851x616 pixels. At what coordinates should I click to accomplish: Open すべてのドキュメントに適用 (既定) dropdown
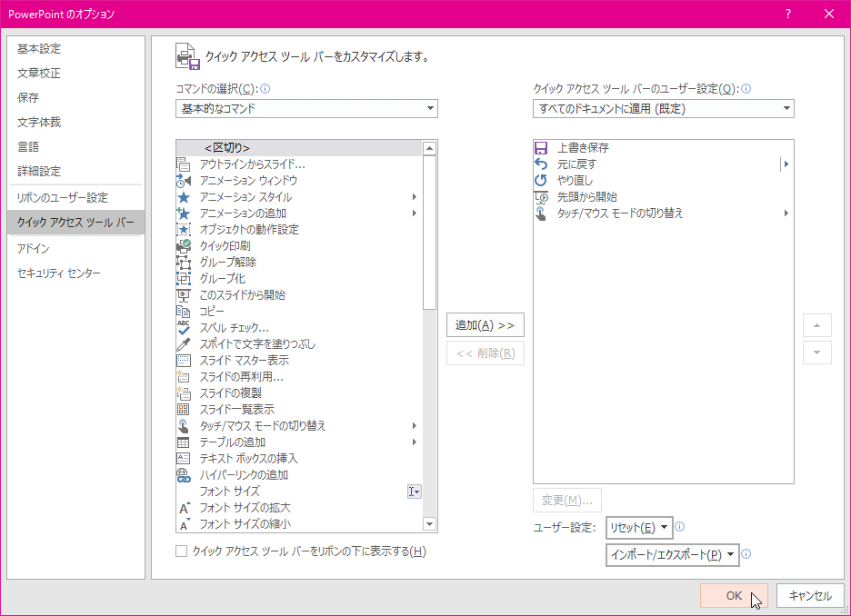tap(663, 108)
